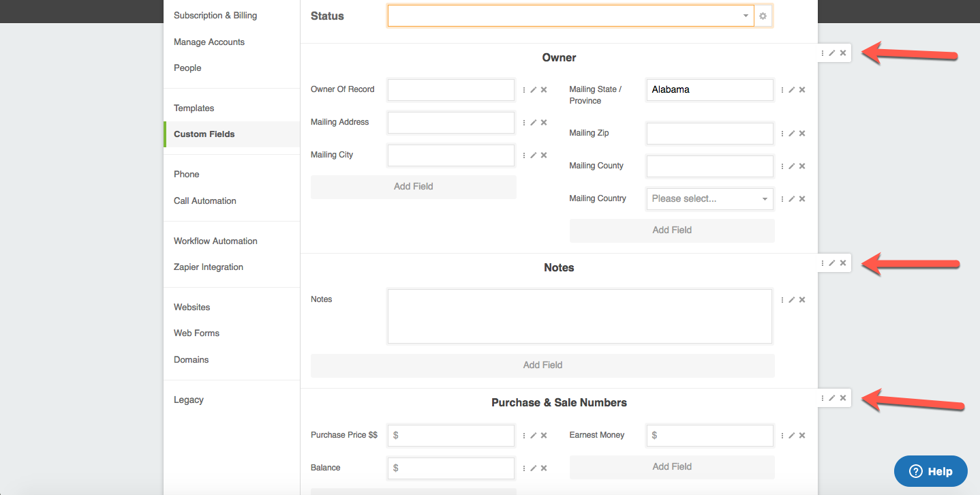980x495 pixels.
Task: Expand the Mailing Country dropdown
Action: pos(709,199)
